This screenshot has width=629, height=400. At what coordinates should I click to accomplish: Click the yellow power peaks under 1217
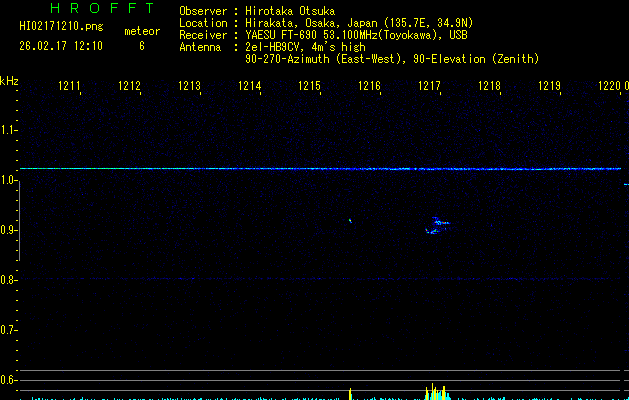click(434, 392)
